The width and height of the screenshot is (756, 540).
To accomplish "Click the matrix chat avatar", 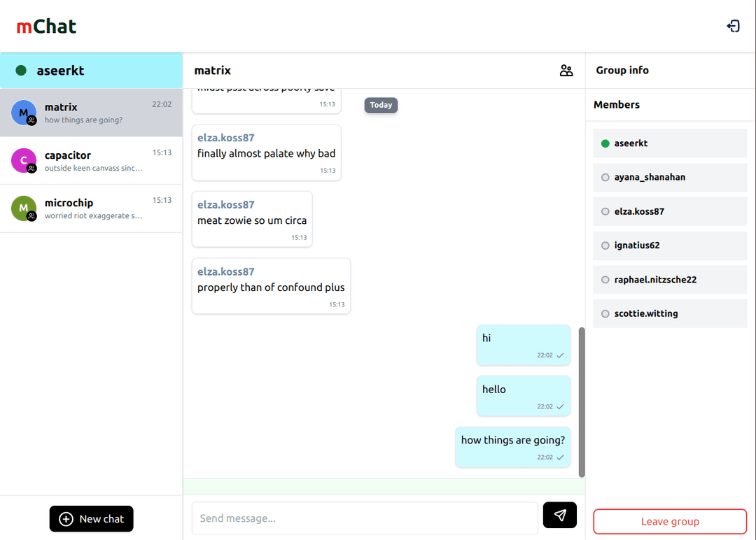I will [24, 113].
